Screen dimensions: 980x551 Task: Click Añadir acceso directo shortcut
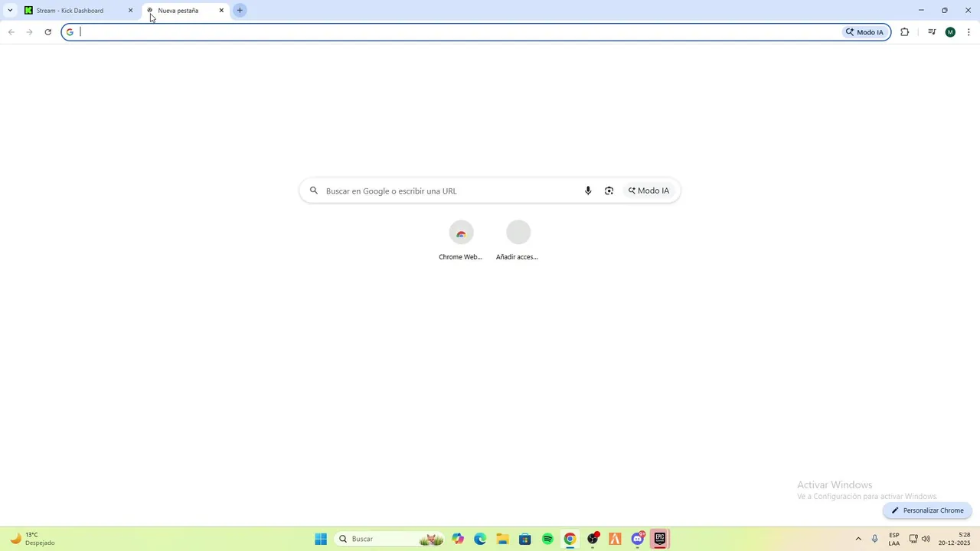pyautogui.click(x=518, y=241)
